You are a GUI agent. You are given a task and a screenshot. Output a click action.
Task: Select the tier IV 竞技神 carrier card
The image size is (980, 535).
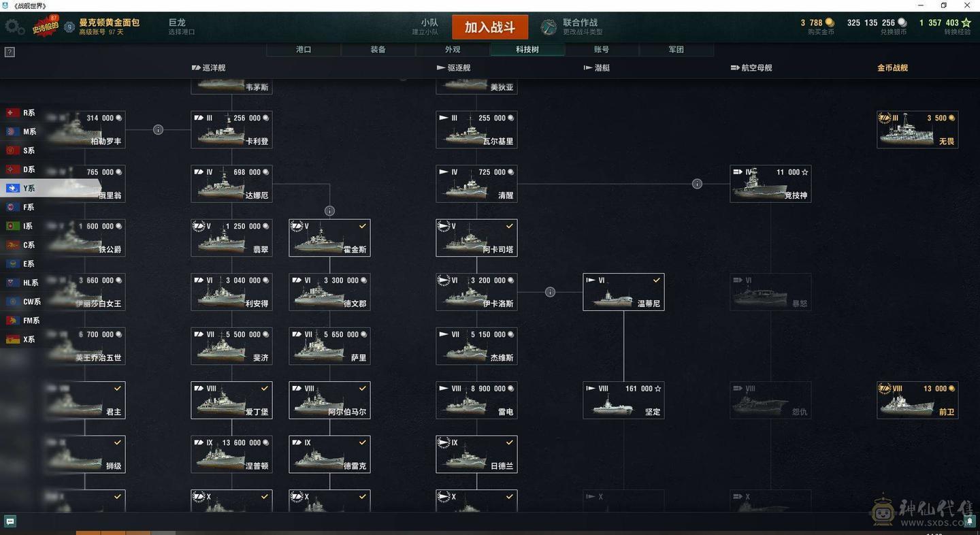(x=770, y=184)
